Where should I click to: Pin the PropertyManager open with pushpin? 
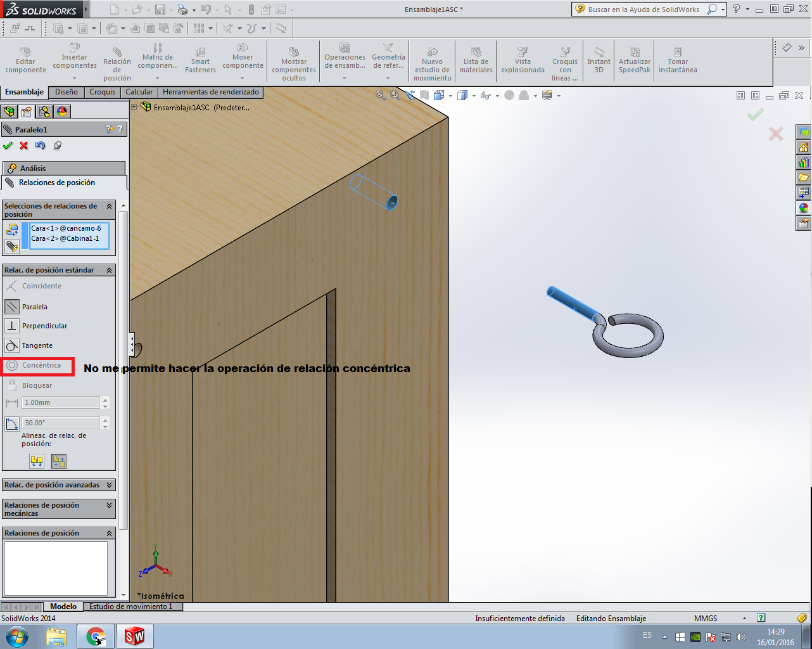pyautogui.click(x=58, y=146)
